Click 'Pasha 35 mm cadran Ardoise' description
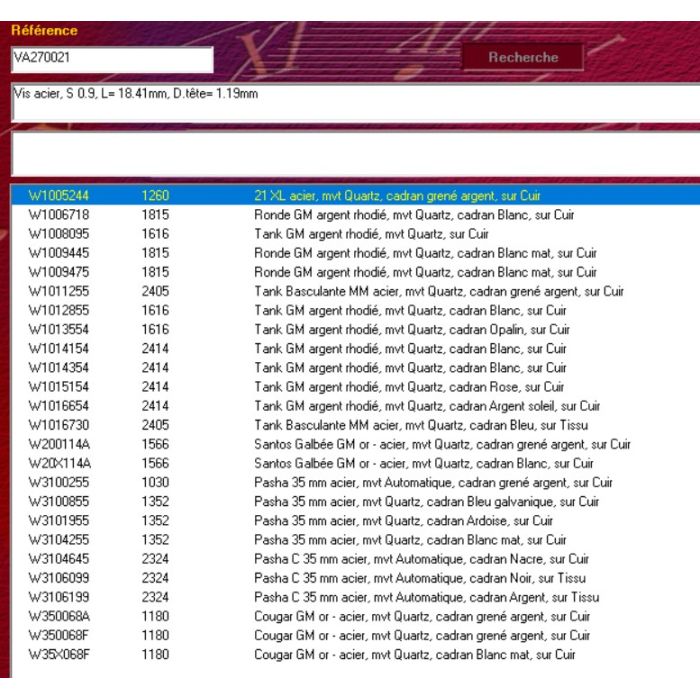Screen dimensions: 700x700 pyautogui.click(x=404, y=521)
